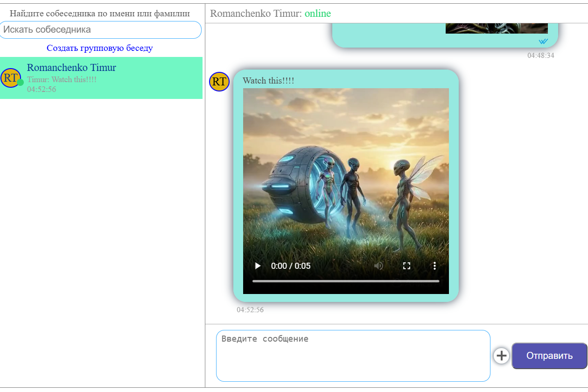Click the Romanchenko Timur chat header name
The image size is (588, 392).
tap(256, 14)
